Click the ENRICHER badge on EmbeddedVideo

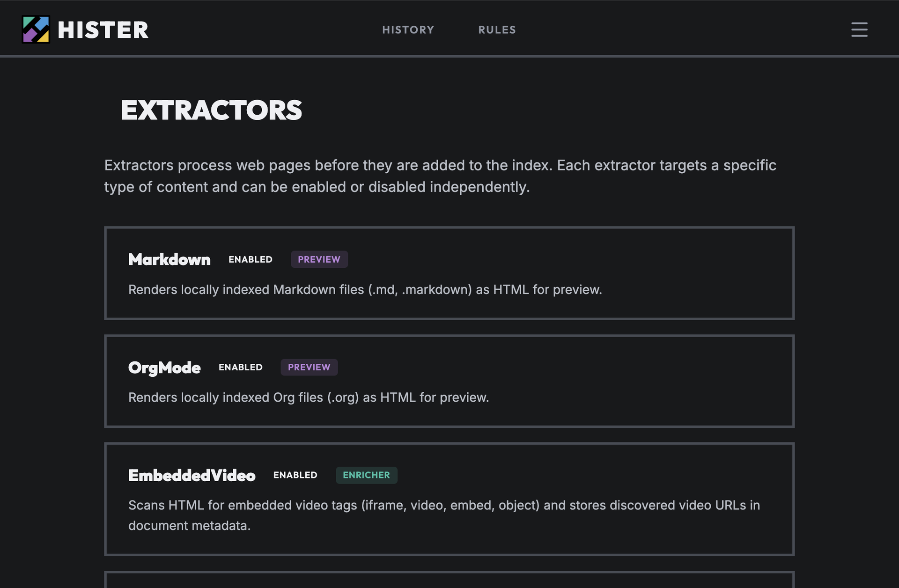pyautogui.click(x=367, y=475)
